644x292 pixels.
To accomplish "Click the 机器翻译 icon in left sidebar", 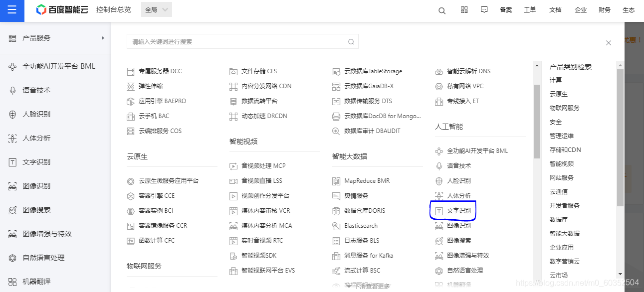I will 13,282.
